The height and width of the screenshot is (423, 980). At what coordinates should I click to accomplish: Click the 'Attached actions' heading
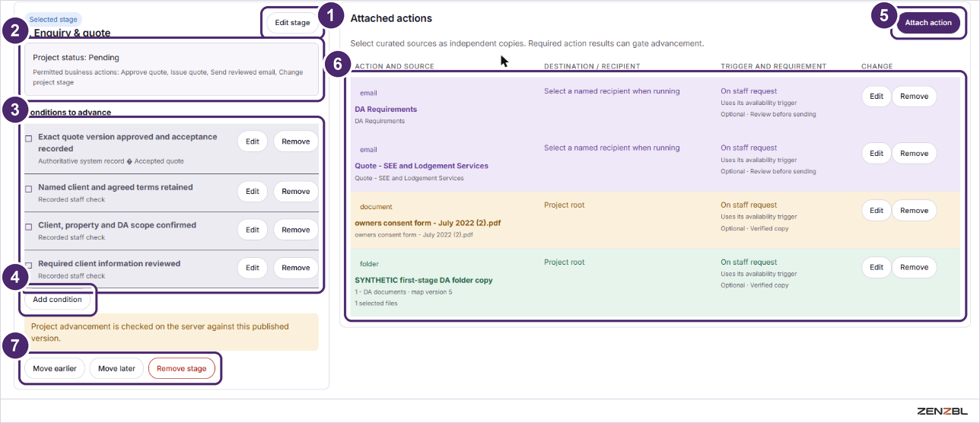pos(391,18)
